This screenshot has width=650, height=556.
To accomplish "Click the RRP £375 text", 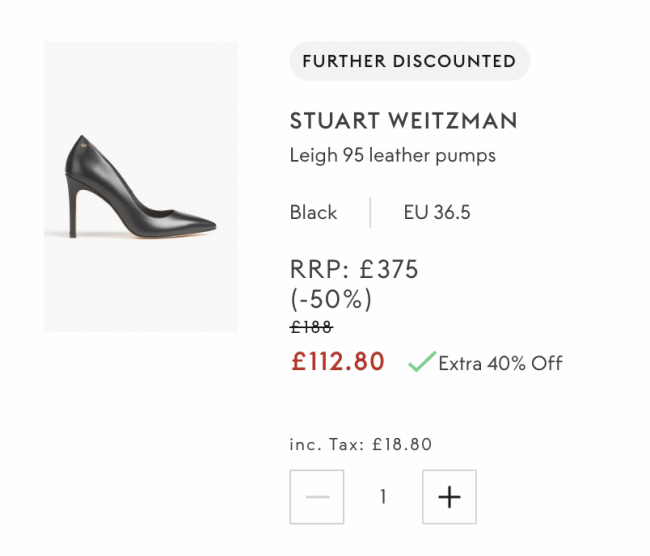I will (354, 269).
